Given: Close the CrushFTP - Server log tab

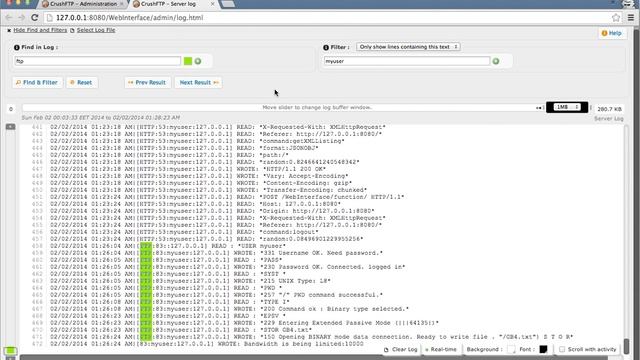Looking at the screenshot, I should (x=212, y=4).
